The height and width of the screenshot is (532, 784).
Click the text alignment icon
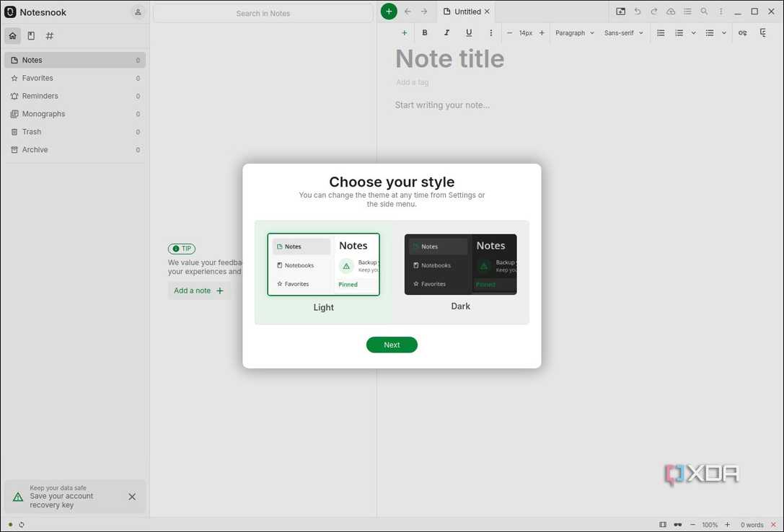(661, 33)
